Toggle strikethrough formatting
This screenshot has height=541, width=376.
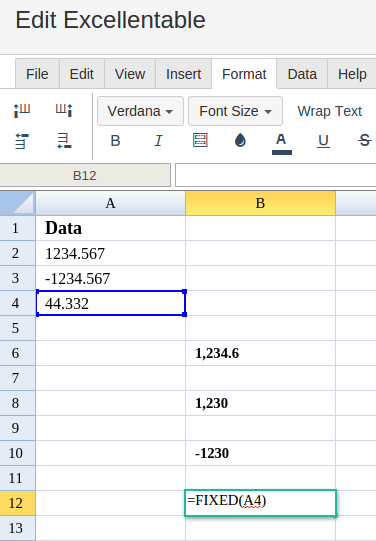coord(365,141)
